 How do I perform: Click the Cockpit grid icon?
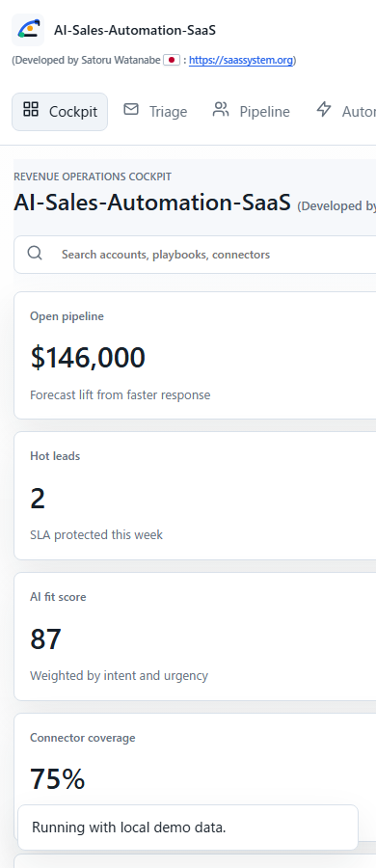(x=31, y=109)
